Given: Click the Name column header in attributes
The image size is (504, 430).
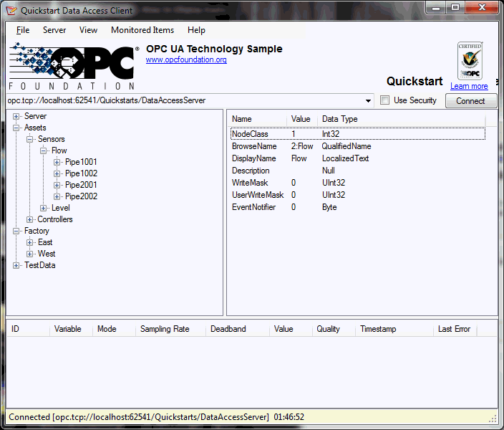Looking at the screenshot, I should coord(257,119).
